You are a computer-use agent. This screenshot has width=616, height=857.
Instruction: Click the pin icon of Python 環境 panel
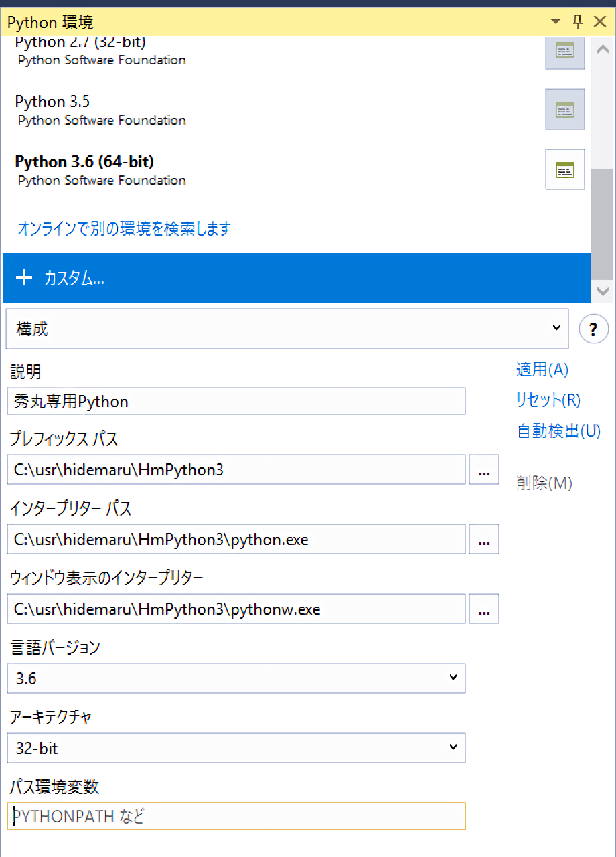click(x=578, y=21)
